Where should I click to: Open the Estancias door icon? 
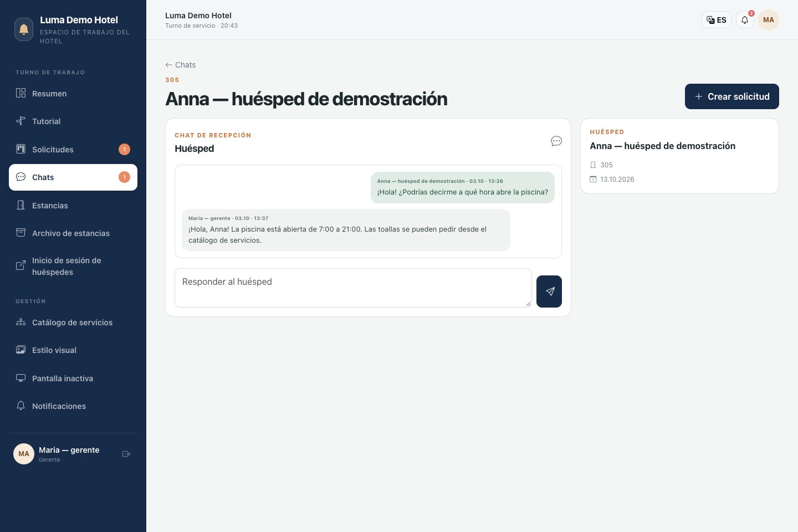click(21, 205)
